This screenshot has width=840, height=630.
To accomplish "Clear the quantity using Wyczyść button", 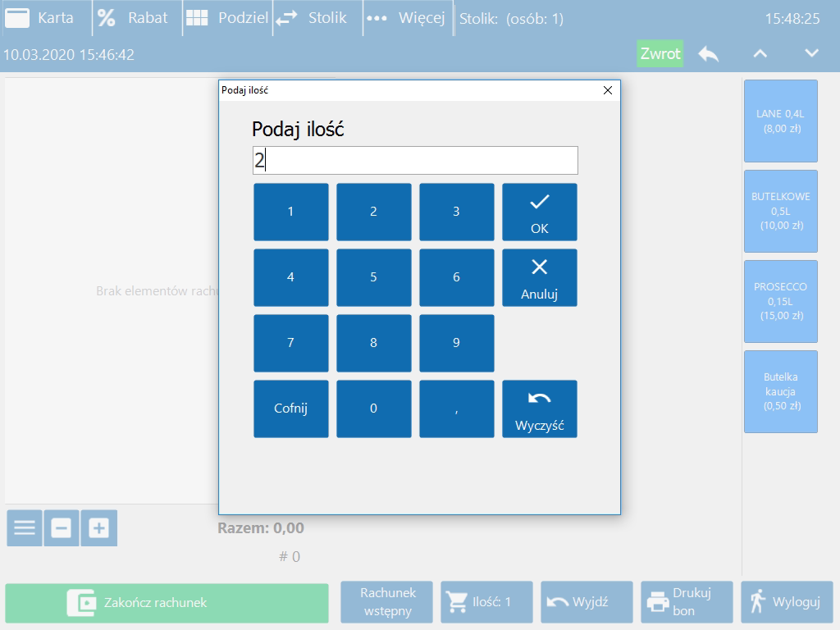I will tap(539, 409).
